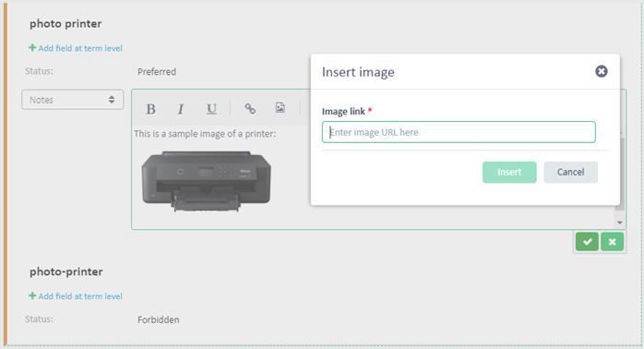644x349 pixels.
Task: Open the Notes field type dropdown
Action: [x=73, y=100]
